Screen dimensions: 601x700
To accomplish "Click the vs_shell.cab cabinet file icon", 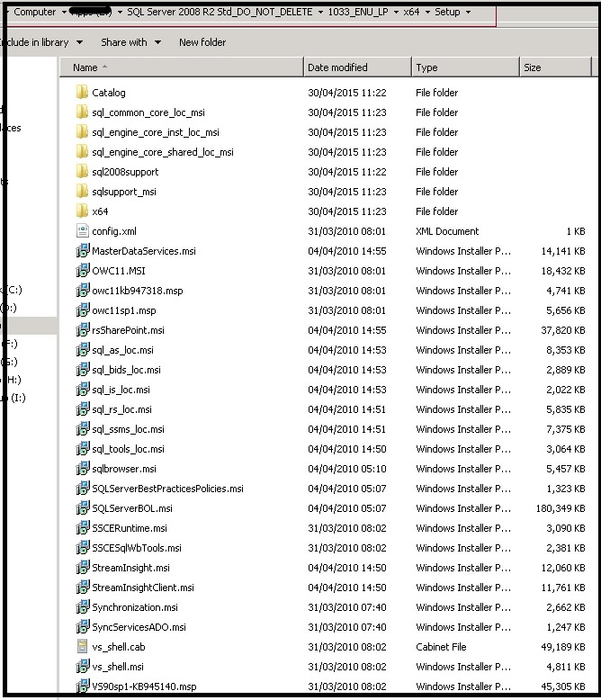I will pos(82,647).
